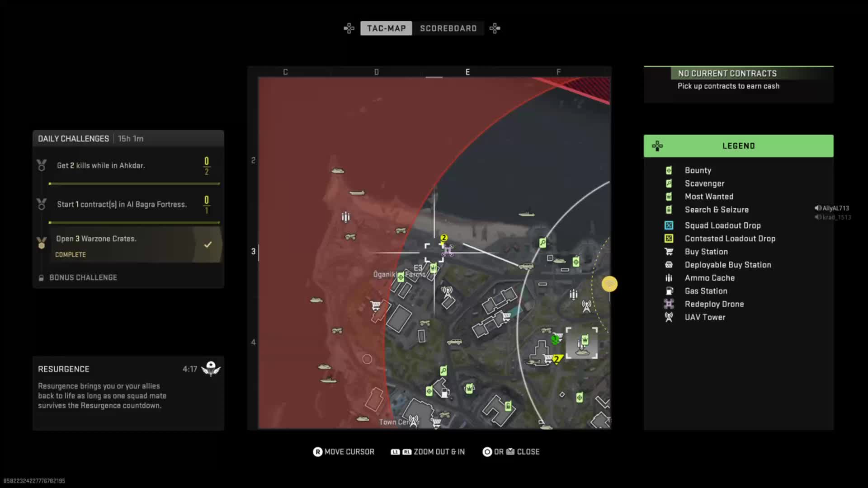The width and height of the screenshot is (868, 488).
Task: Select the Contested Loadout Drop legend icon
Action: pos(669,239)
